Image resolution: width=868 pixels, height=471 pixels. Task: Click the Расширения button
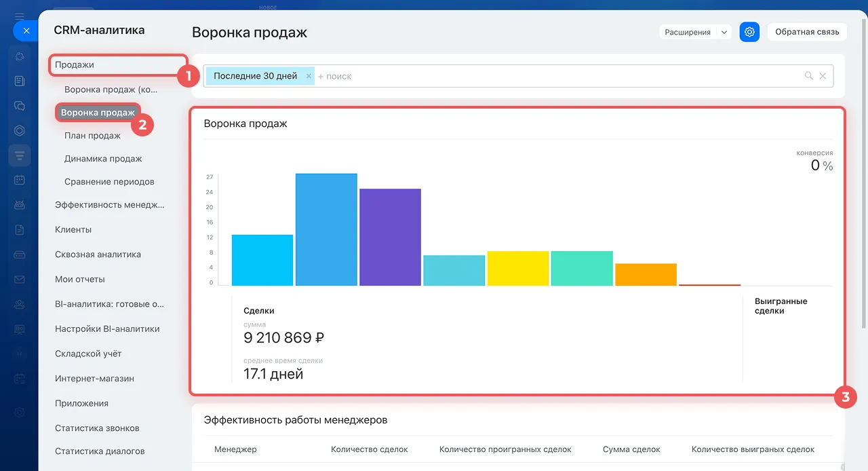coord(688,32)
